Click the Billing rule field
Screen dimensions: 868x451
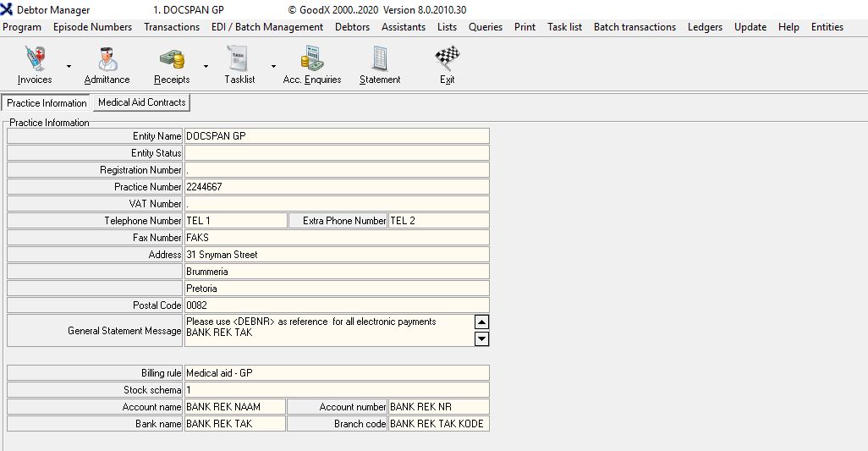(336, 373)
